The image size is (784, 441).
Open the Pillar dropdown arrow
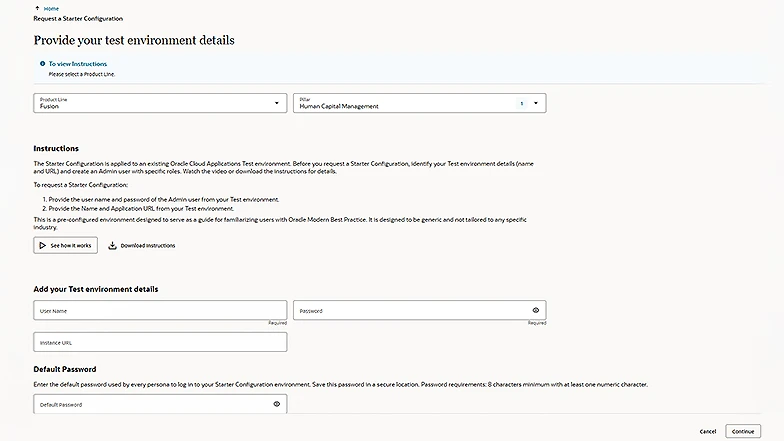[536, 103]
